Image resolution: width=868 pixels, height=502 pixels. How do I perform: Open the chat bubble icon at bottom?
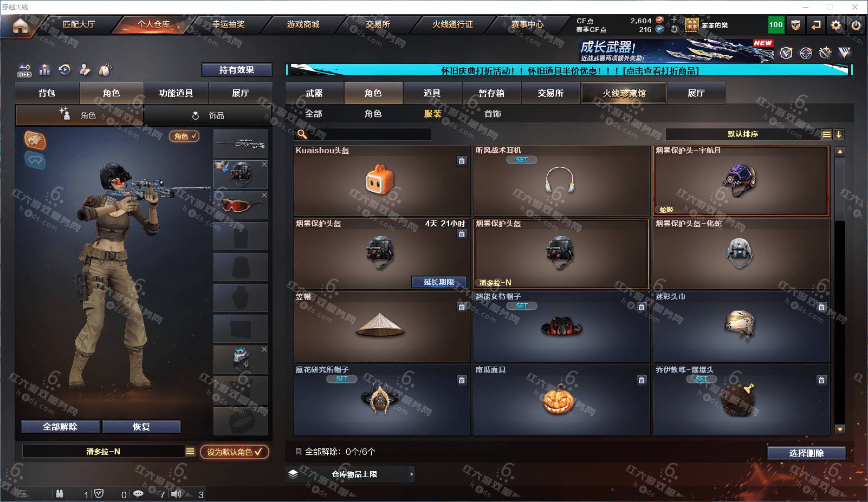coord(138,494)
